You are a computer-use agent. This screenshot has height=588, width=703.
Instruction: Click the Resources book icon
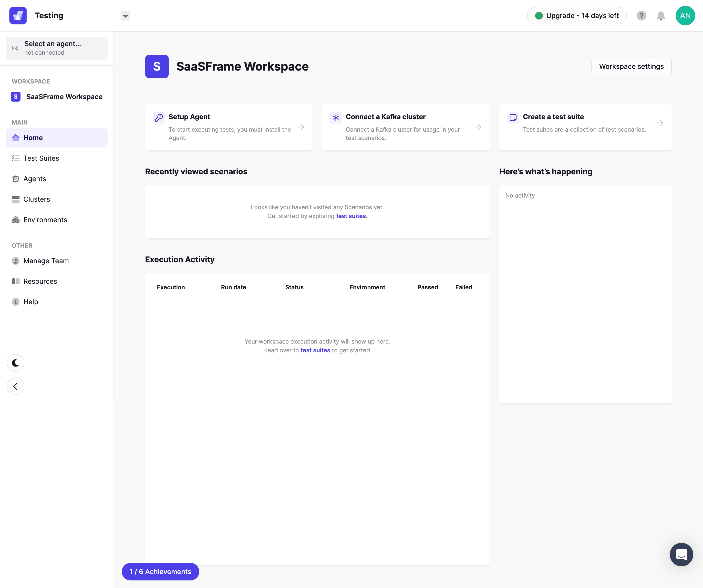pyautogui.click(x=15, y=281)
